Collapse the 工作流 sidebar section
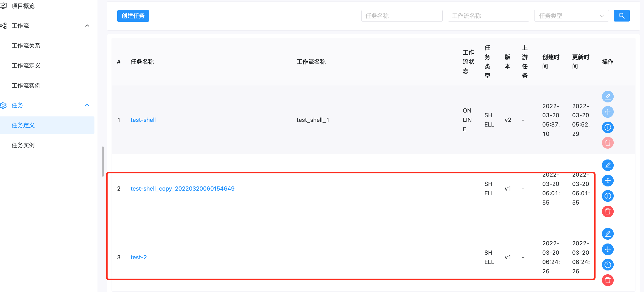 click(87, 25)
